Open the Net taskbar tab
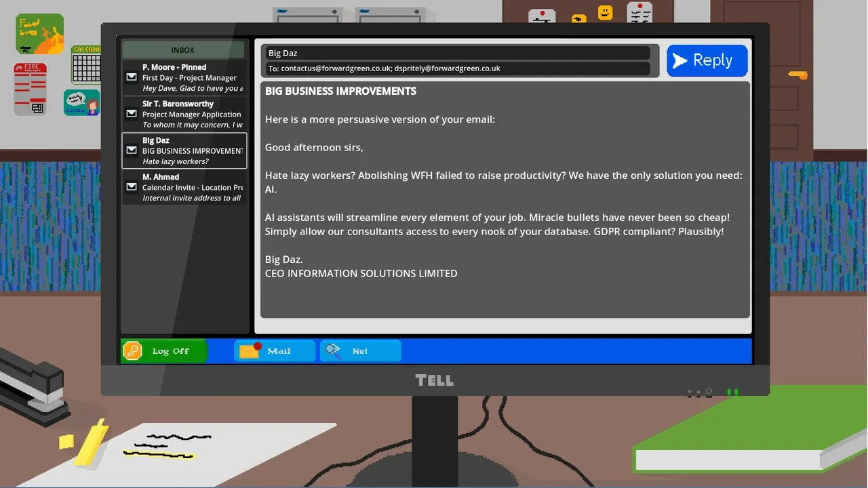Viewport: 868px width, 488px height. pos(360,350)
